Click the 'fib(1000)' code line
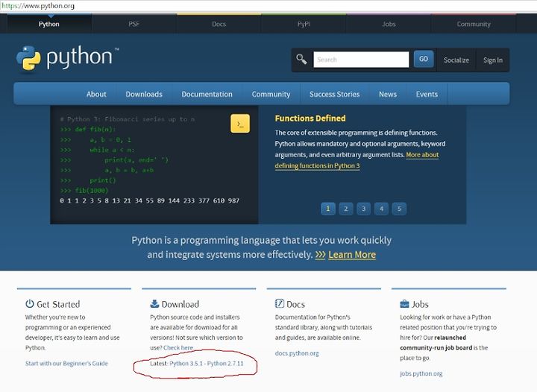Viewport: 537px width, 392px height. (x=84, y=190)
